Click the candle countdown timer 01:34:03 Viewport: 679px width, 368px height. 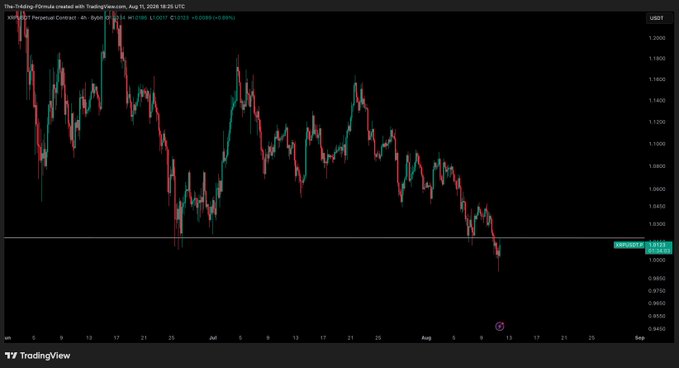(658, 251)
